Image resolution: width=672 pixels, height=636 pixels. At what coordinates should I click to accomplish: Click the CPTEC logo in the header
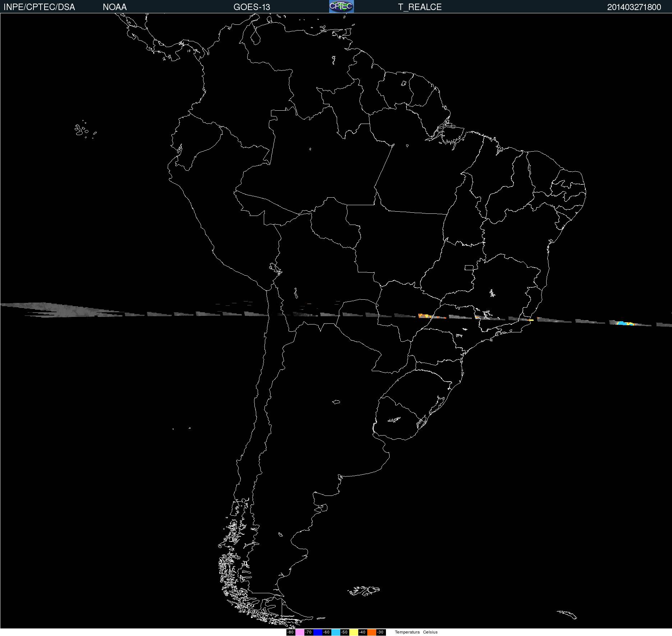pos(341,6)
